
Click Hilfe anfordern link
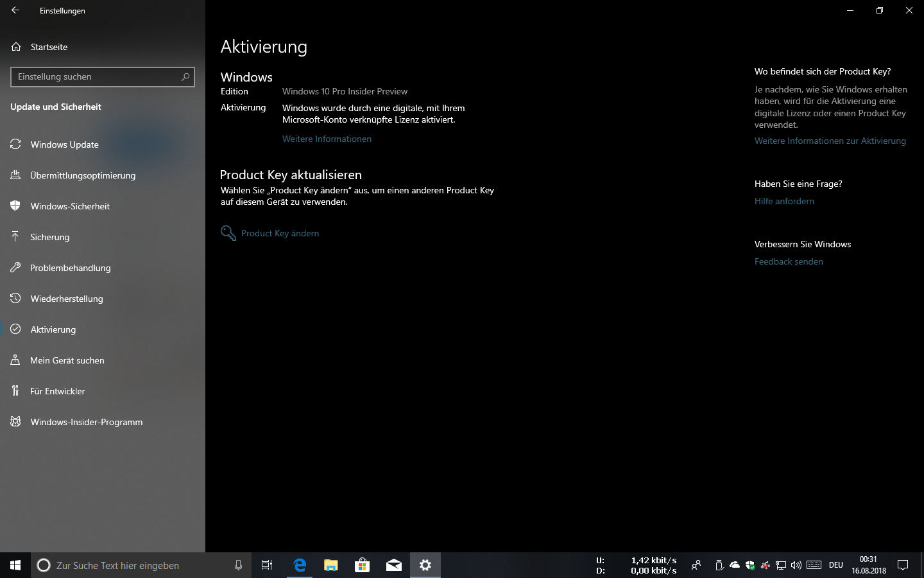[x=784, y=201]
